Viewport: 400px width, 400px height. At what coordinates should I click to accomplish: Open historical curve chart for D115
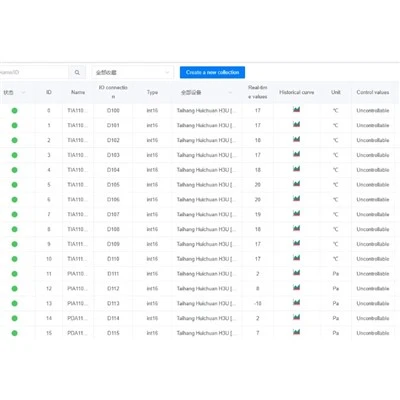(x=296, y=332)
